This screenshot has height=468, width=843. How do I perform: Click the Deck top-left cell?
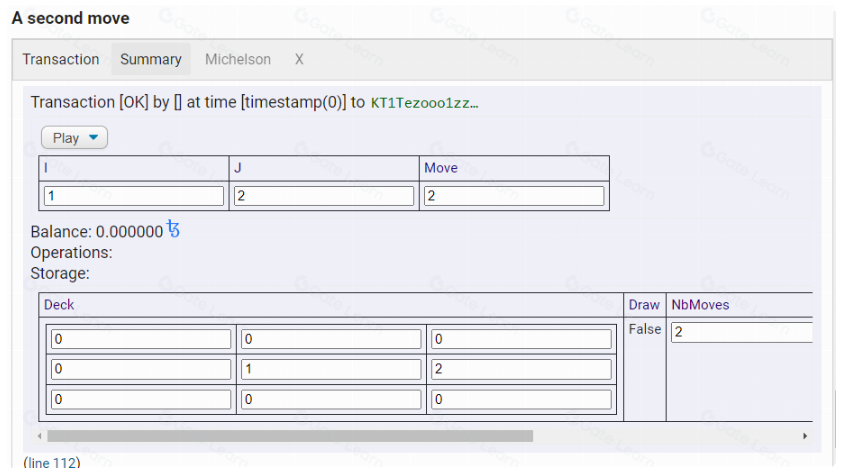pos(141,340)
